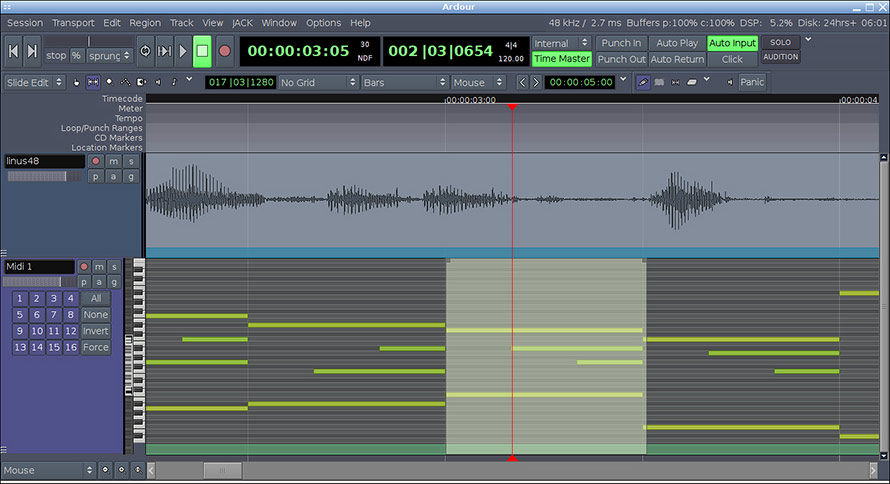This screenshot has height=484, width=890.
Task: Open the Internal sync source dropdown
Action: (560, 43)
